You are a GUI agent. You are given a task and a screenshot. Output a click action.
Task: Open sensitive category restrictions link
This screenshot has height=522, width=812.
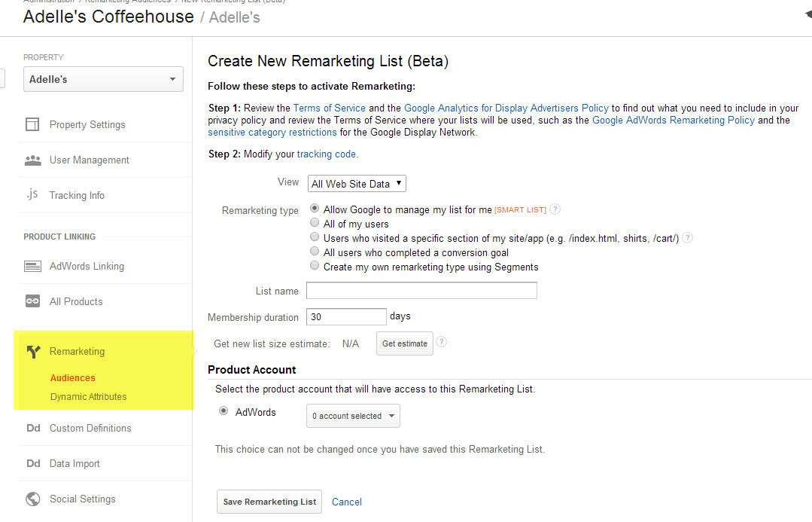click(272, 132)
